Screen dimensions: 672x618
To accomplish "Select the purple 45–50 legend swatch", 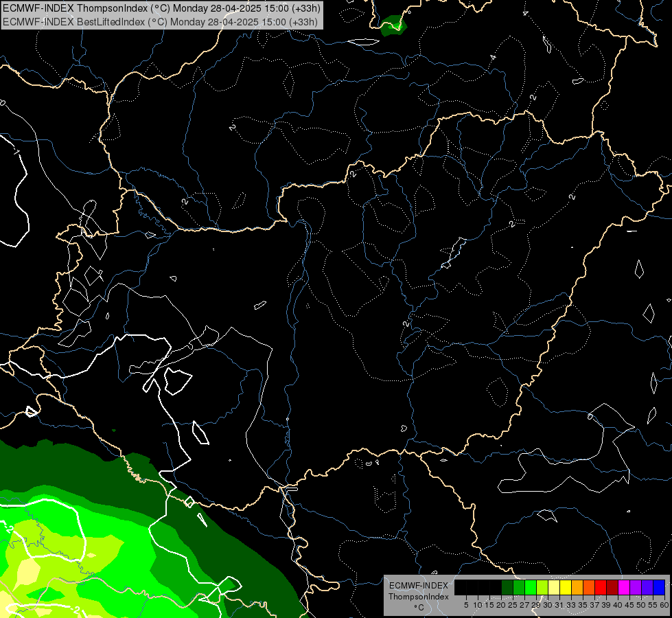I will [636, 587].
